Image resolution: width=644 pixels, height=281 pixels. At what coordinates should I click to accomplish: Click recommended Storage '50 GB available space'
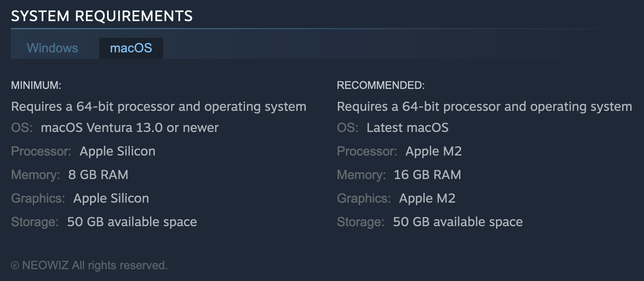[458, 222]
